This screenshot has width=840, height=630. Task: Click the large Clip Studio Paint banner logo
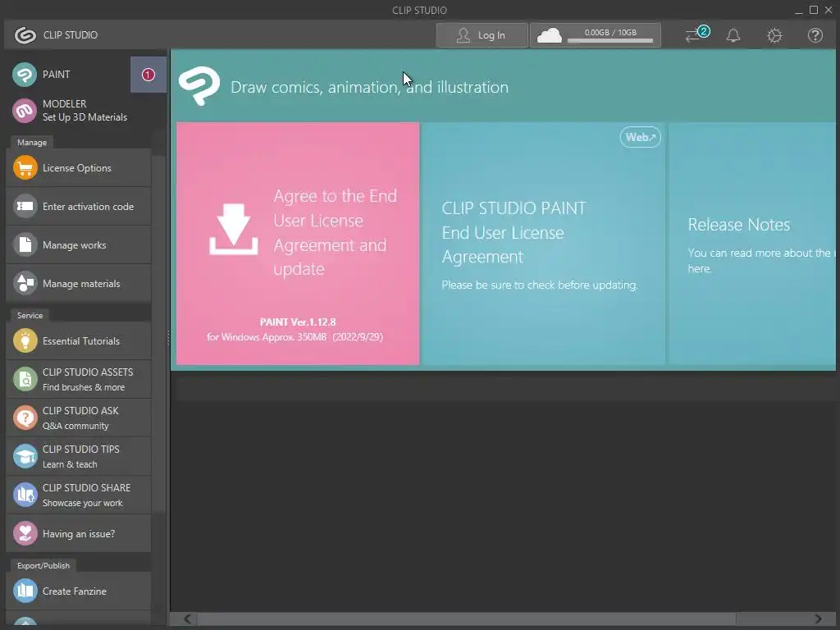(199, 85)
